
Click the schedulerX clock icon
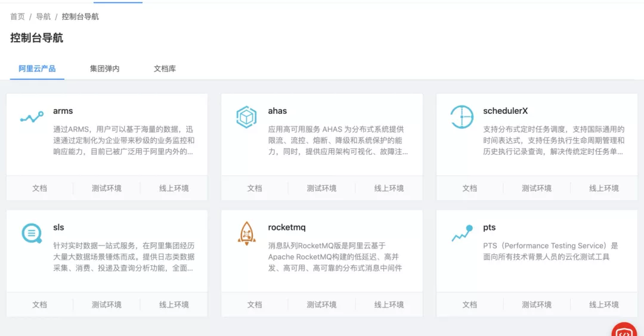point(462,117)
